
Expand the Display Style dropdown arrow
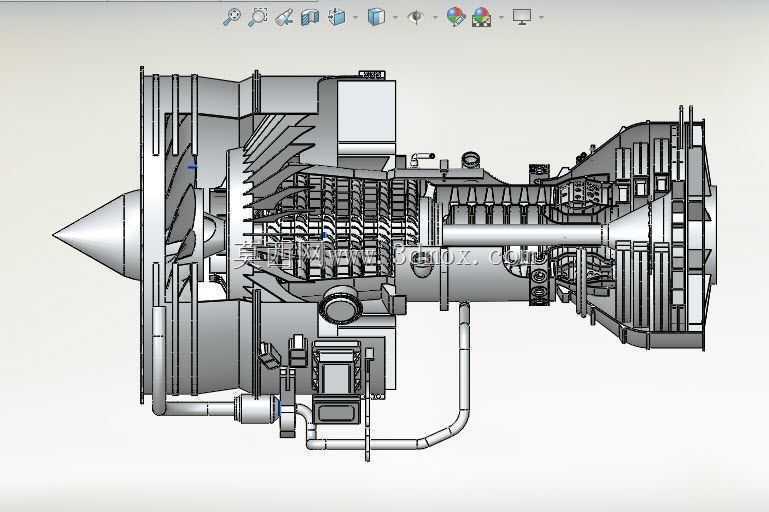[395, 18]
